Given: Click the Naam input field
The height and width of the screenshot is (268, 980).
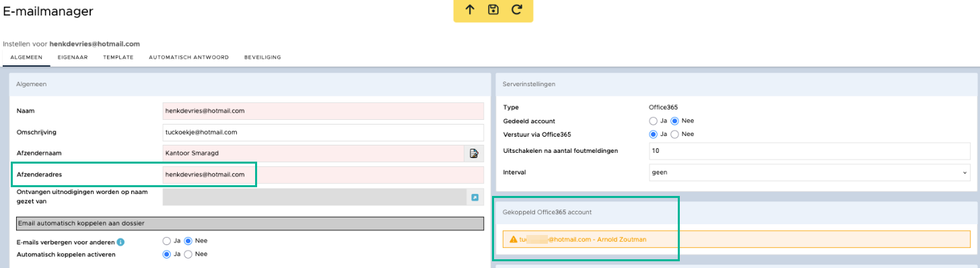Looking at the screenshot, I should pos(323,110).
